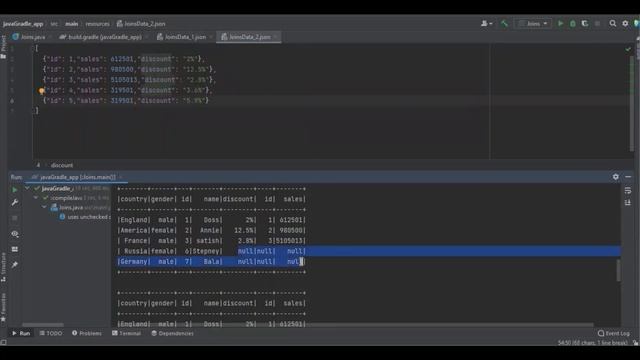640x360 pixels.
Task: Click 'src' breadcrumb in navigation bar
Action: [54, 24]
